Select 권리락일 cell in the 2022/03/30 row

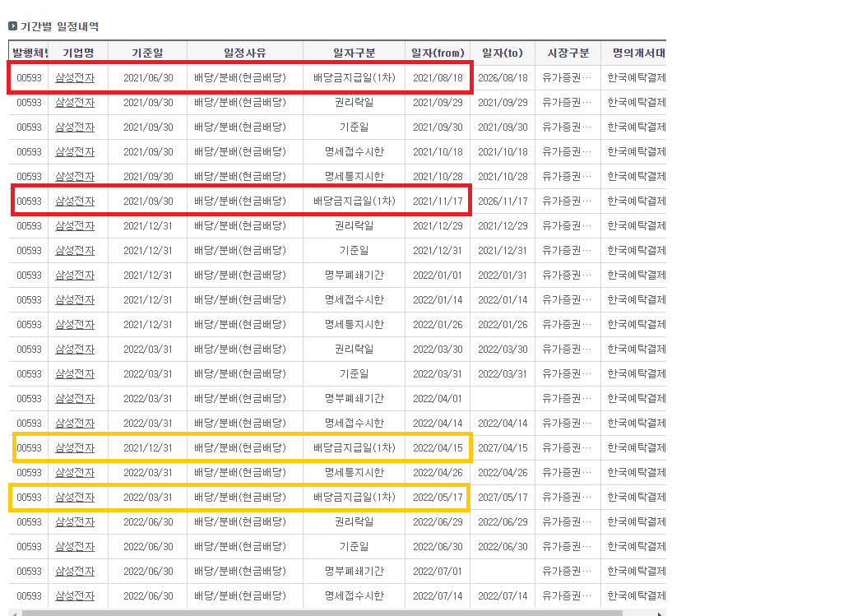click(x=354, y=350)
